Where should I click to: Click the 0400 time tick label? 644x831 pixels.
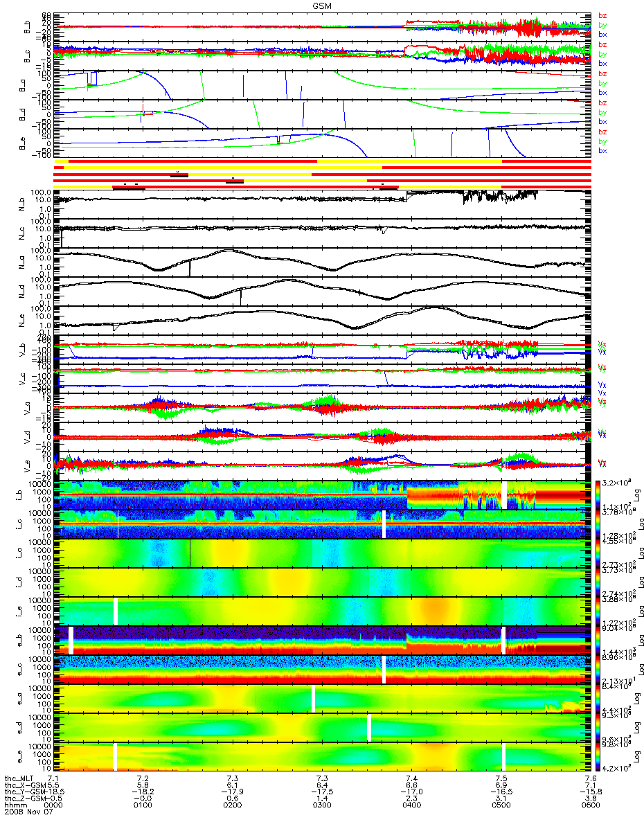pyautogui.click(x=411, y=806)
